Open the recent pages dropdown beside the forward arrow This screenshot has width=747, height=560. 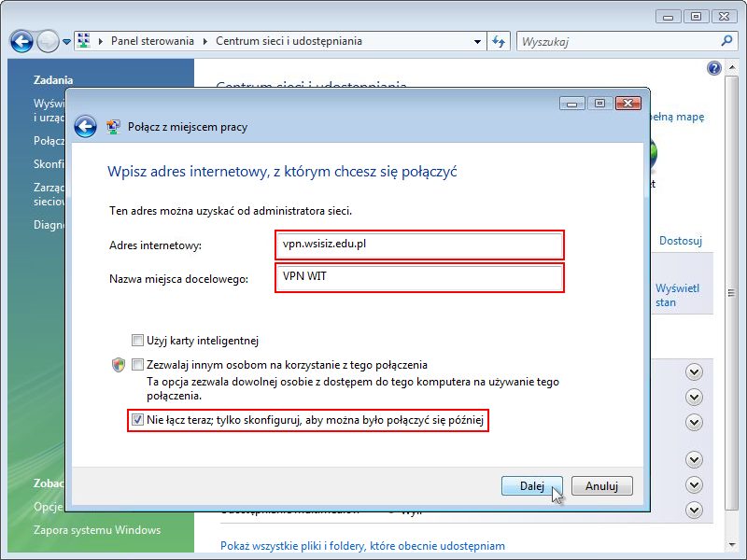66,42
